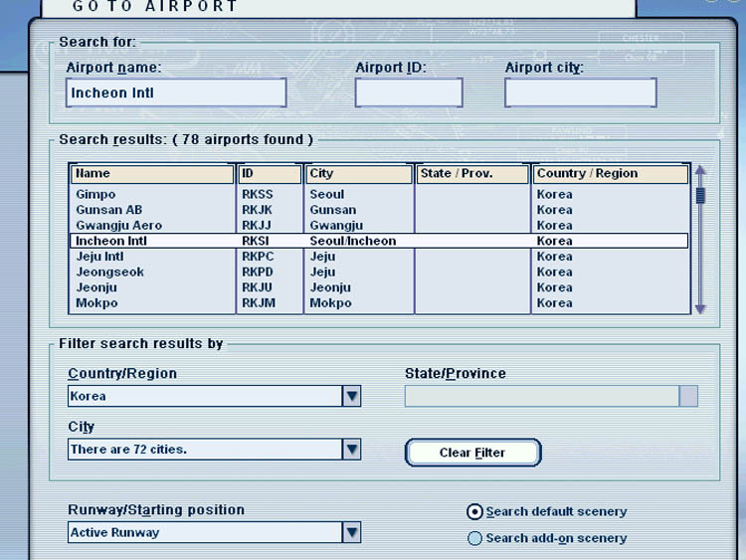This screenshot has height=560, width=746.
Task: Sort results by ID column header
Action: pyautogui.click(x=270, y=174)
